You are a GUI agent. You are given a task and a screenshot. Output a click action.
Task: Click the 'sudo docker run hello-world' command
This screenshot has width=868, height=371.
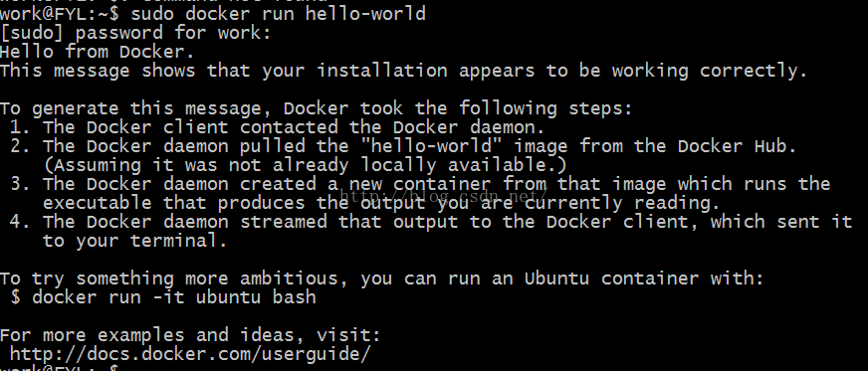coord(279,13)
